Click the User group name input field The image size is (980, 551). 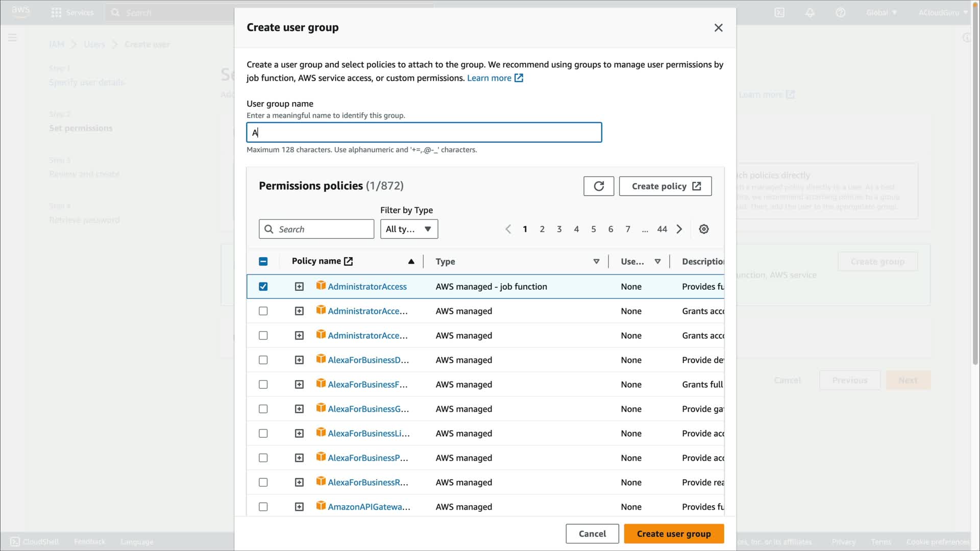[x=424, y=133]
